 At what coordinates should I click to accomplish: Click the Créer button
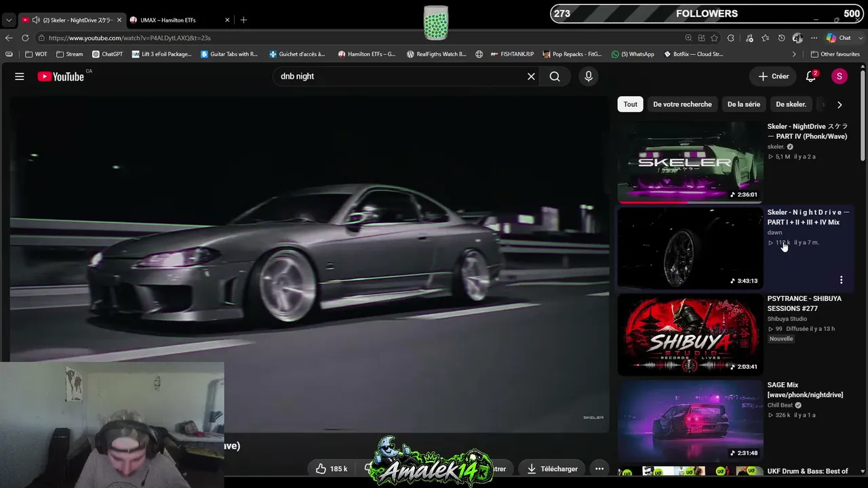pos(773,77)
